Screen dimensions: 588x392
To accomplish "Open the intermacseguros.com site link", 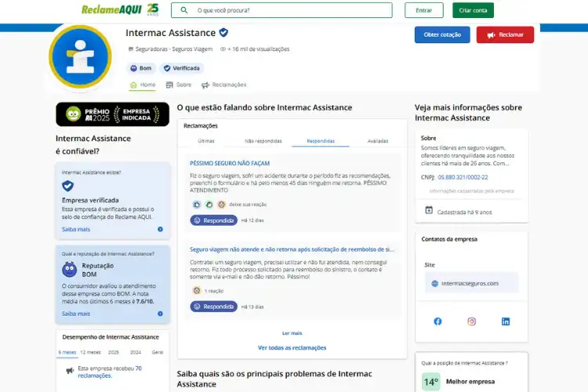I will (x=470, y=283).
